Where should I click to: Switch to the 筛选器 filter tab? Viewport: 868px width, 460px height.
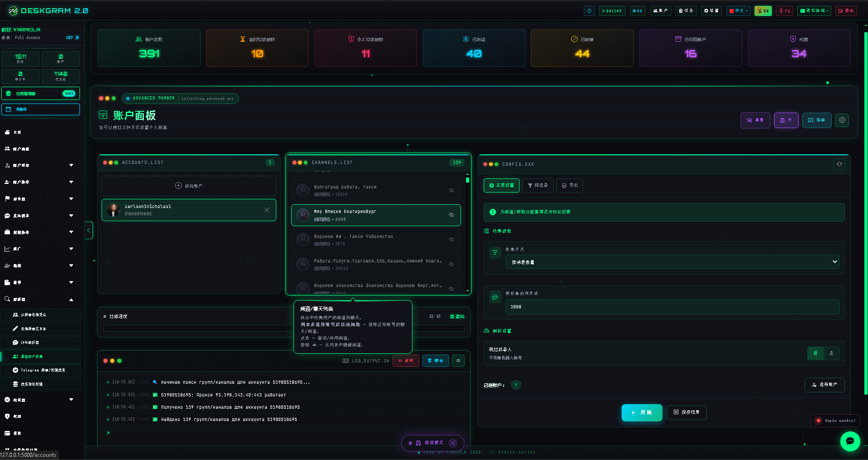coord(538,185)
